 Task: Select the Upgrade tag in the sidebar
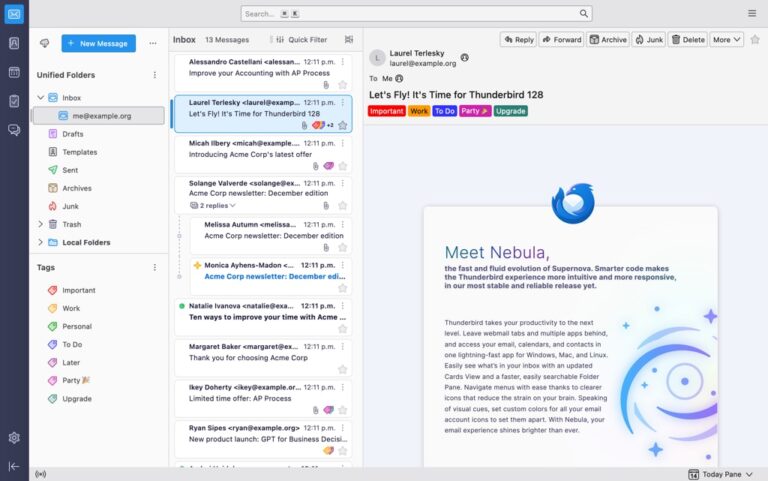click(77, 399)
